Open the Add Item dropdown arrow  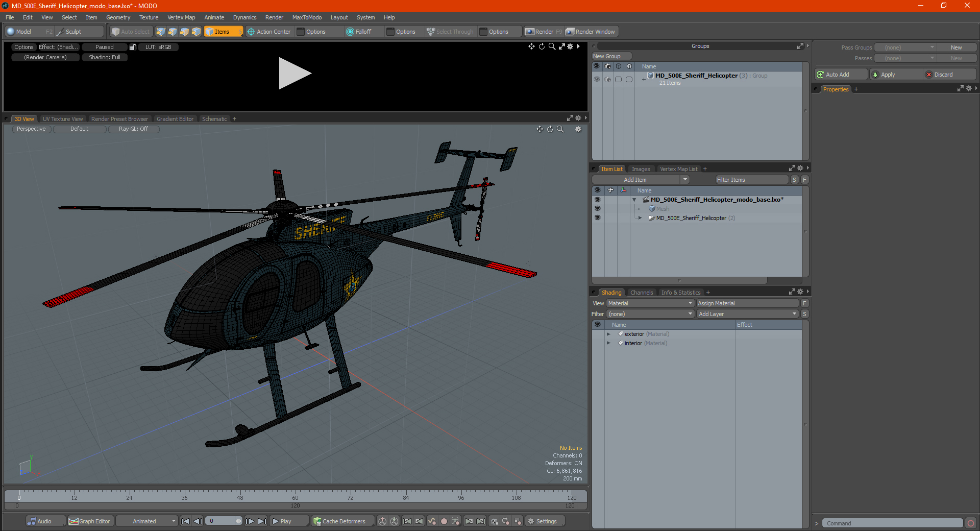pyautogui.click(x=685, y=180)
